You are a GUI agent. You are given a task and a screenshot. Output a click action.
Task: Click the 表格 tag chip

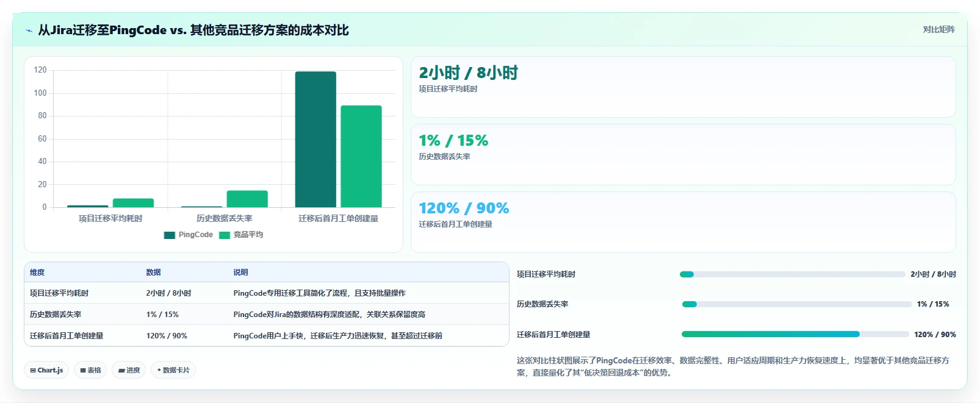point(90,370)
